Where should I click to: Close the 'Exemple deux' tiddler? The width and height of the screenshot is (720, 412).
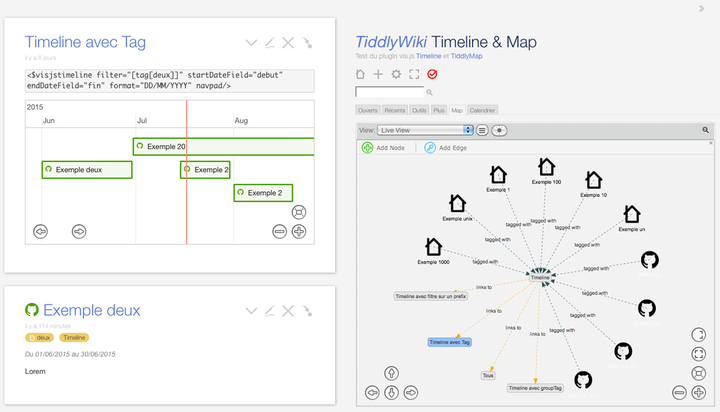(288, 311)
